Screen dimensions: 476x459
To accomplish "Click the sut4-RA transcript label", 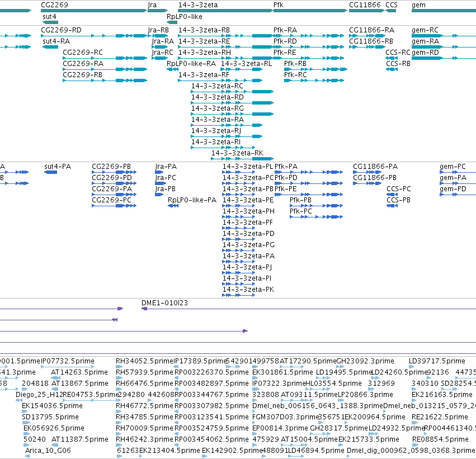I will (x=56, y=41).
